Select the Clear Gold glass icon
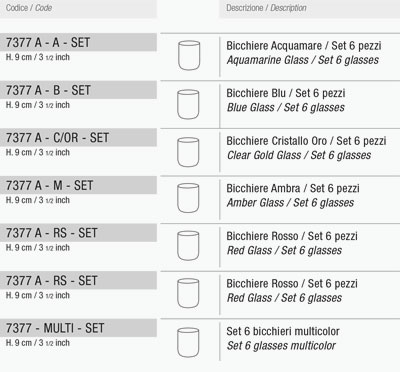 pyautogui.click(x=188, y=152)
